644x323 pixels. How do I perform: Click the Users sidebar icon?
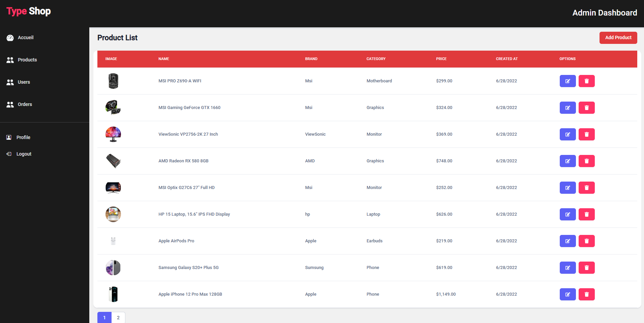pyautogui.click(x=10, y=82)
